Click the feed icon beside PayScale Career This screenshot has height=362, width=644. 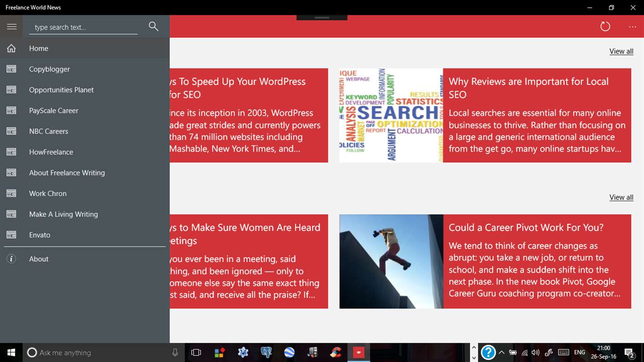coord(11,110)
